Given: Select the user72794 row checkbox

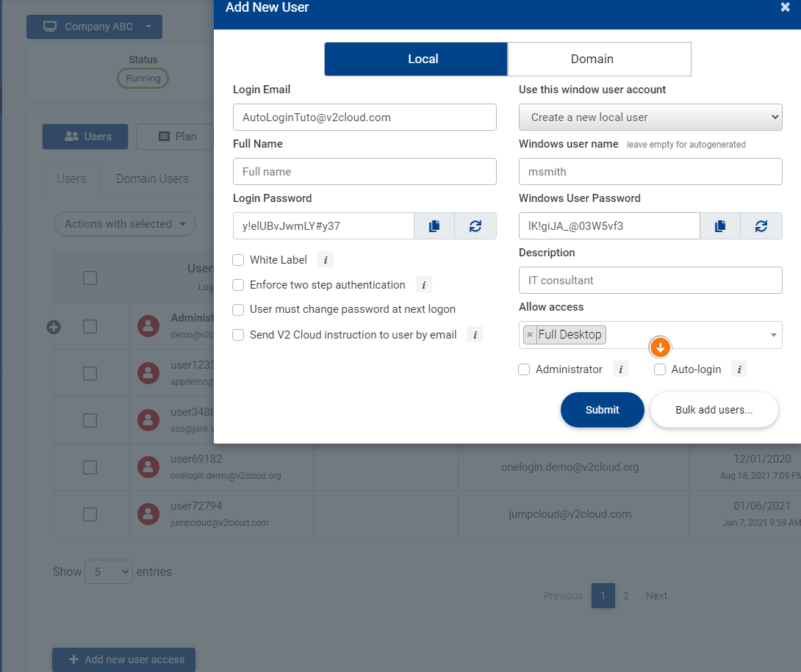Looking at the screenshot, I should (x=90, y=514).
